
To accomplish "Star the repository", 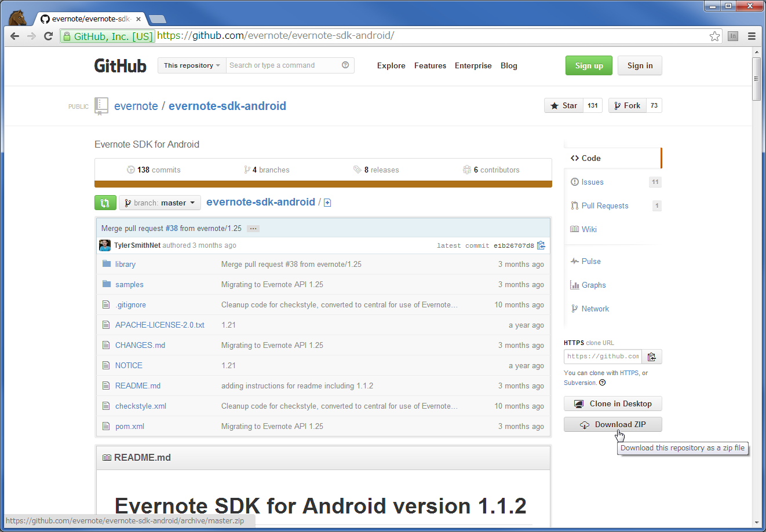I will (x=564, y=105).
